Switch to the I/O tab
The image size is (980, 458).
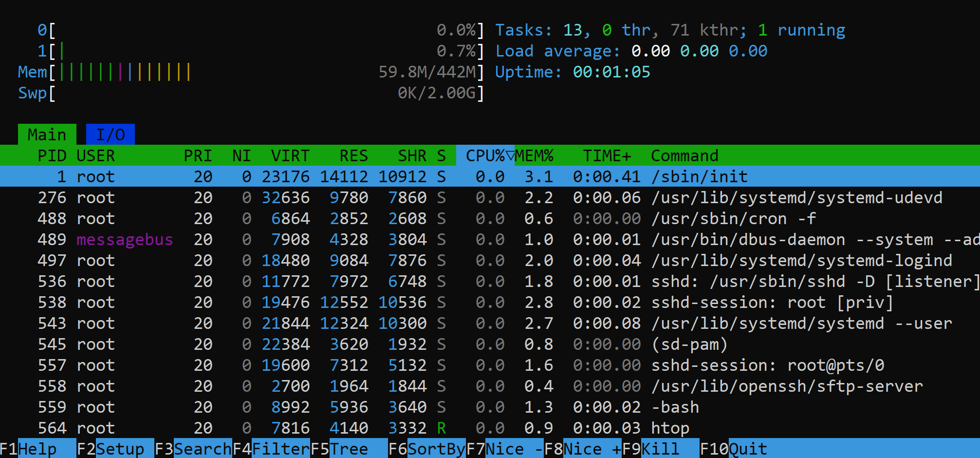click(x=110, y=134)
